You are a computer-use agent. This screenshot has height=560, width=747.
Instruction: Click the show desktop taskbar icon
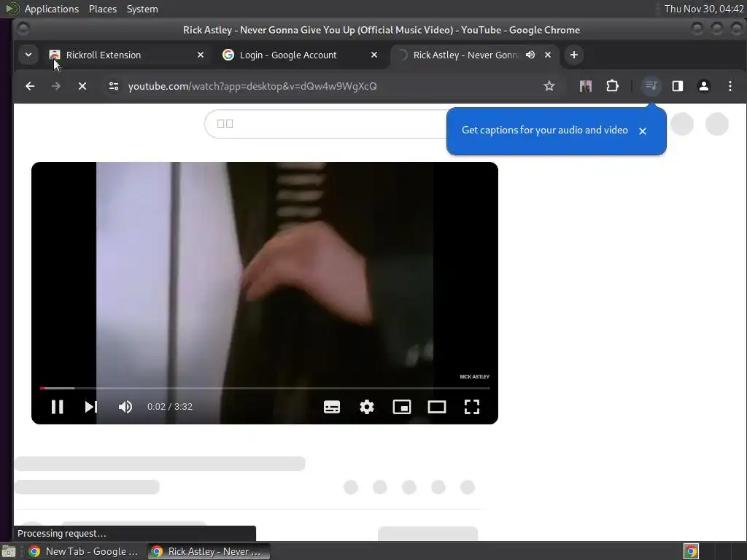click(x=9, y=551)
